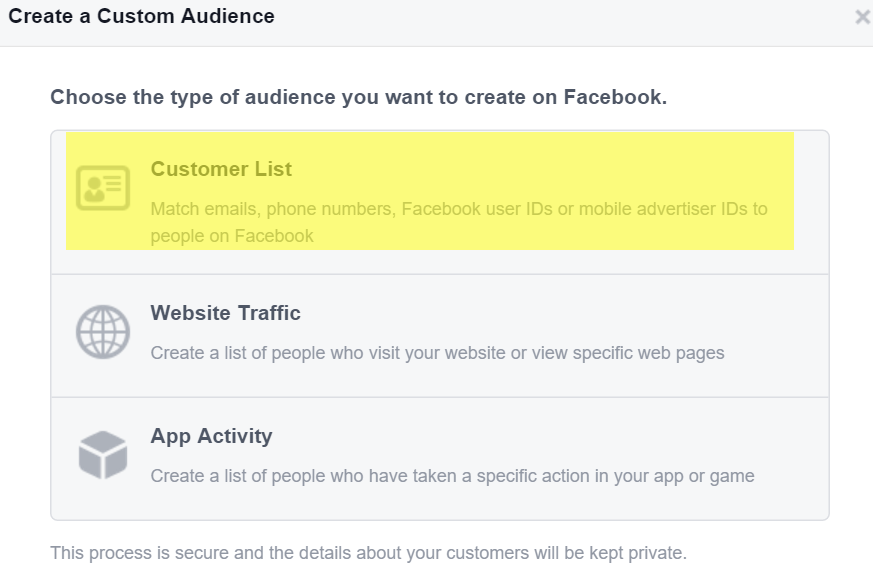873x588 pixels.
Task: Click the App Activity cube icon
Action: point(103,455)
